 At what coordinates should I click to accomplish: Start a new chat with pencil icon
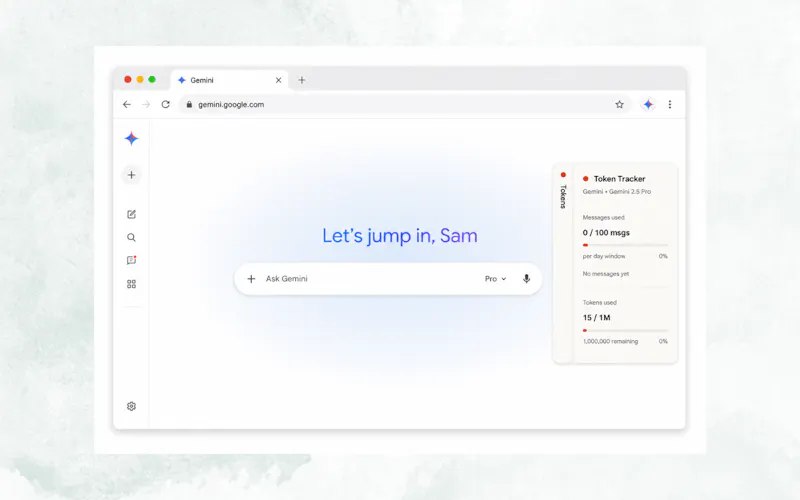(x=131, y=214)
